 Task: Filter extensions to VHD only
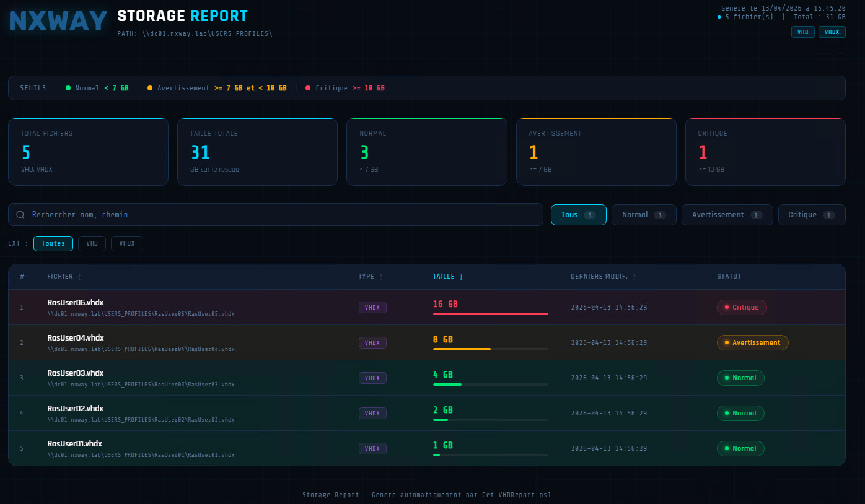92,244
